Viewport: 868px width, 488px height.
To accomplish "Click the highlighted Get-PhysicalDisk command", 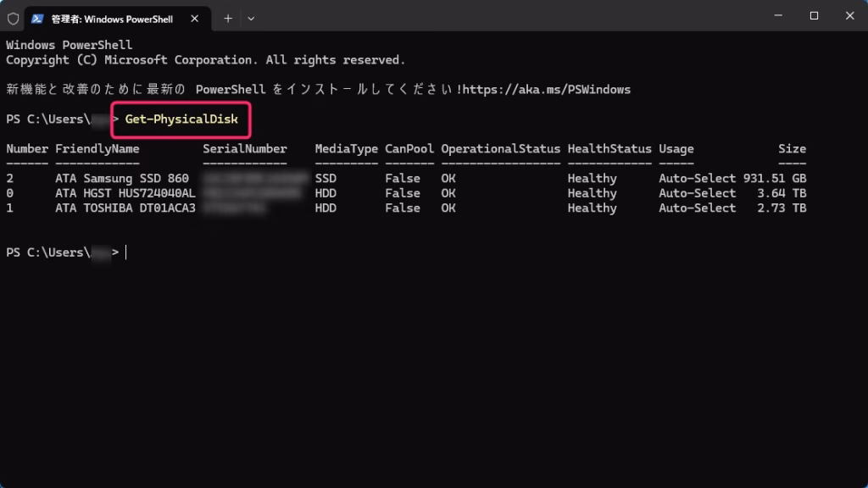I will pos(181,119).
